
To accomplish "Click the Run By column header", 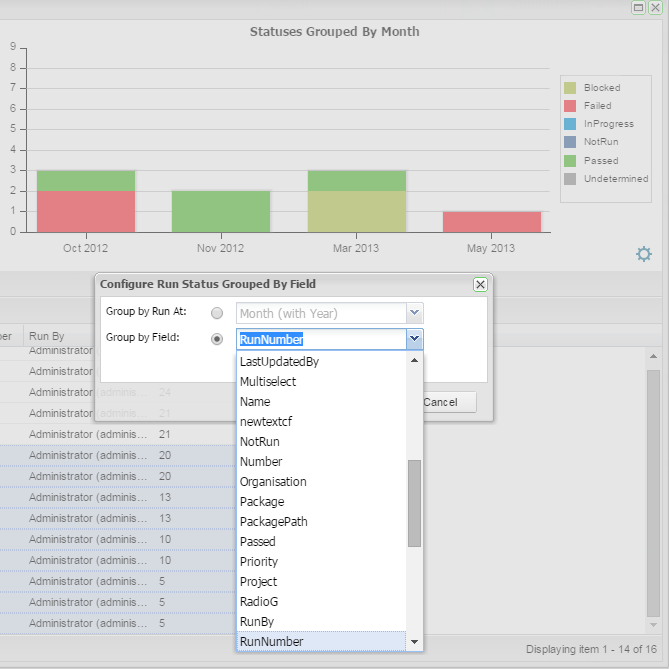I will pos(46,337).
